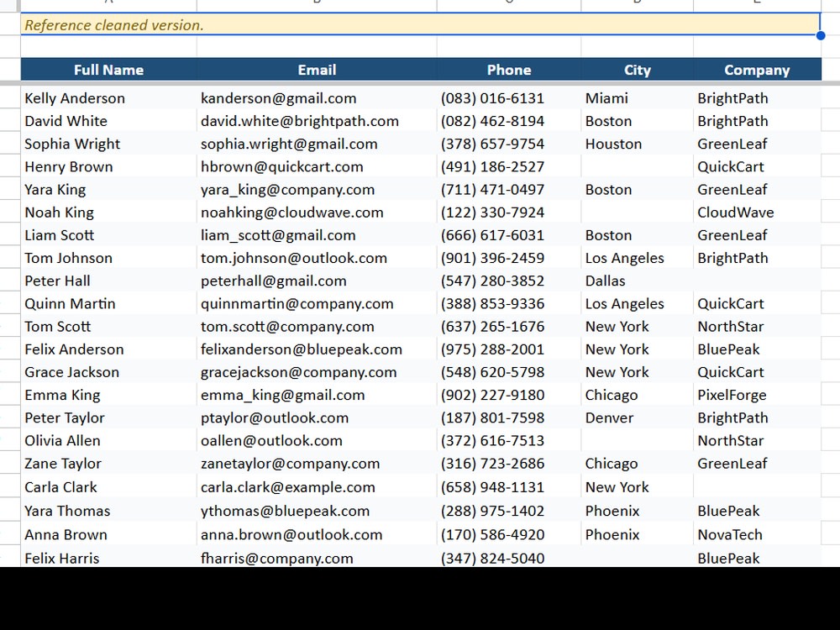The height and width of the screenshot is (630, 840).
Task: Select the yara_king@company.com cell
Action: (x=317, y=190)
